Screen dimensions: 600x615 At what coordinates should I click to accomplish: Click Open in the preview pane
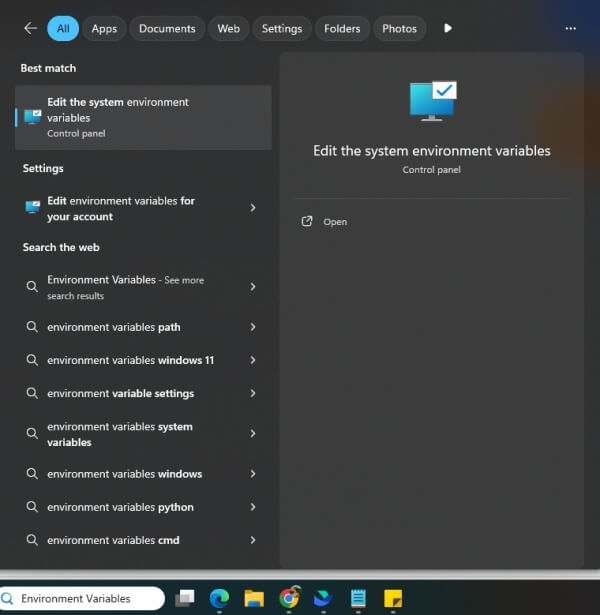(x=335, y=222)
